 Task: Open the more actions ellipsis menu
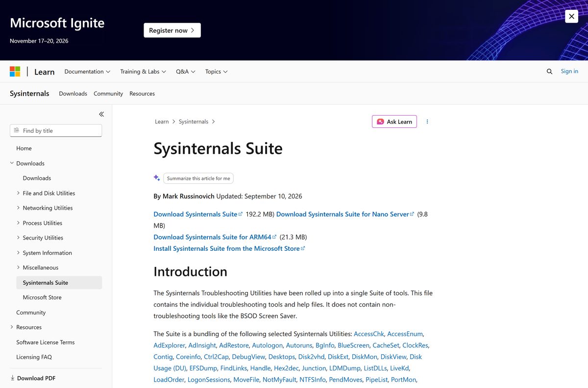[x=427, y=121]
